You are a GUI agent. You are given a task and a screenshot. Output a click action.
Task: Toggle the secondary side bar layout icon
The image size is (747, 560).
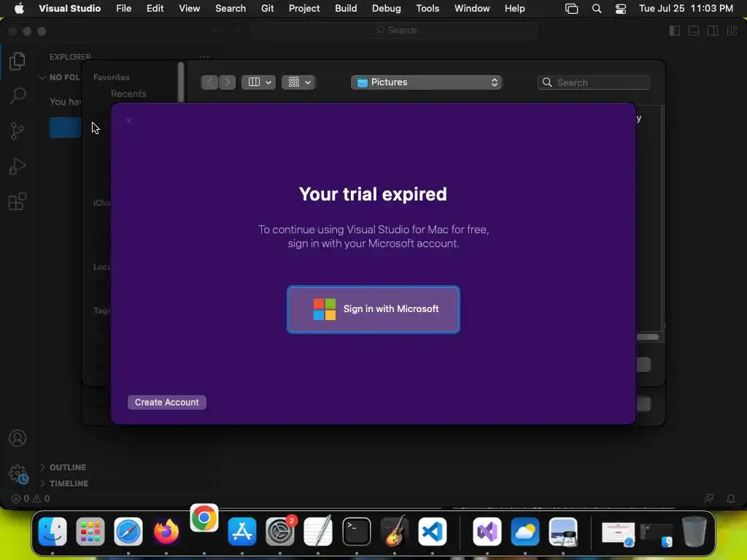[713, 31]
